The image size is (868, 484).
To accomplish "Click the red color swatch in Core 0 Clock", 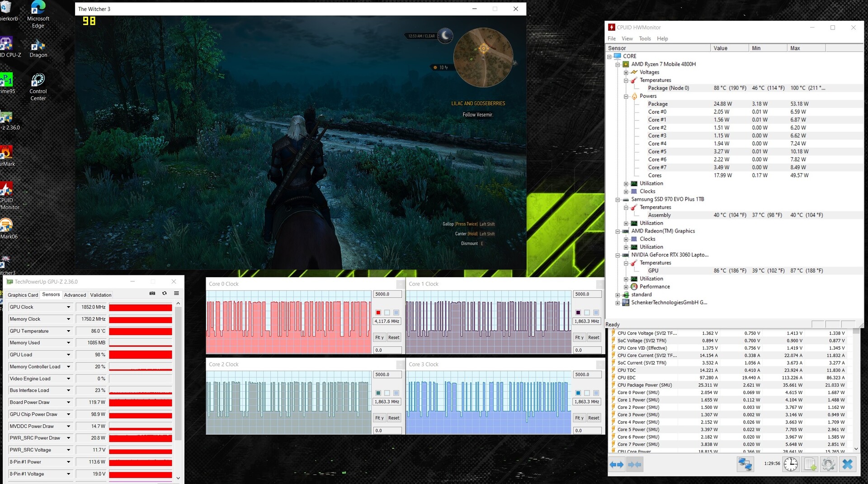I will 378,313.
